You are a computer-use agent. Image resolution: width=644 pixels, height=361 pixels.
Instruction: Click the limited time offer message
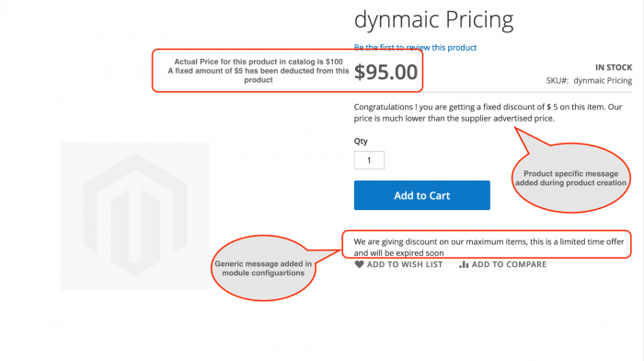tap(489, 247)
